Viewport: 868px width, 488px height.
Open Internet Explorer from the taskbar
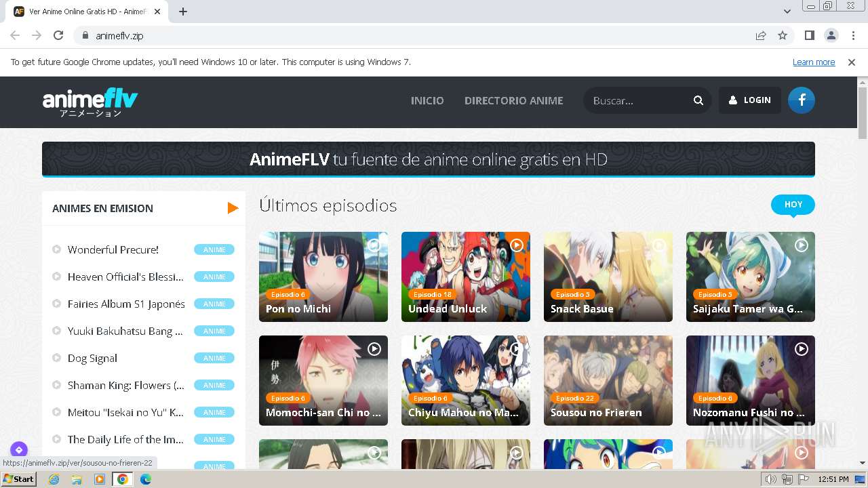point(54,479)
